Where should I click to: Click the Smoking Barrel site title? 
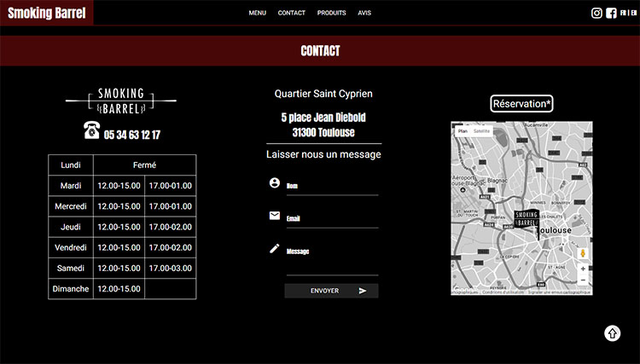[47, 13]
